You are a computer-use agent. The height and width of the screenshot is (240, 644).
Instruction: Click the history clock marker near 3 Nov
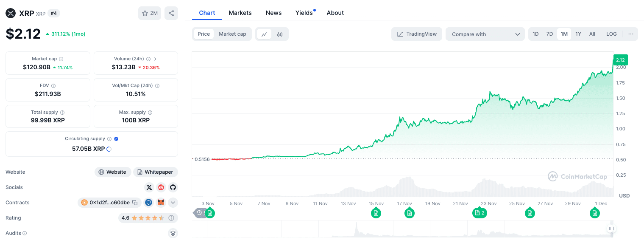coord(199,213)
